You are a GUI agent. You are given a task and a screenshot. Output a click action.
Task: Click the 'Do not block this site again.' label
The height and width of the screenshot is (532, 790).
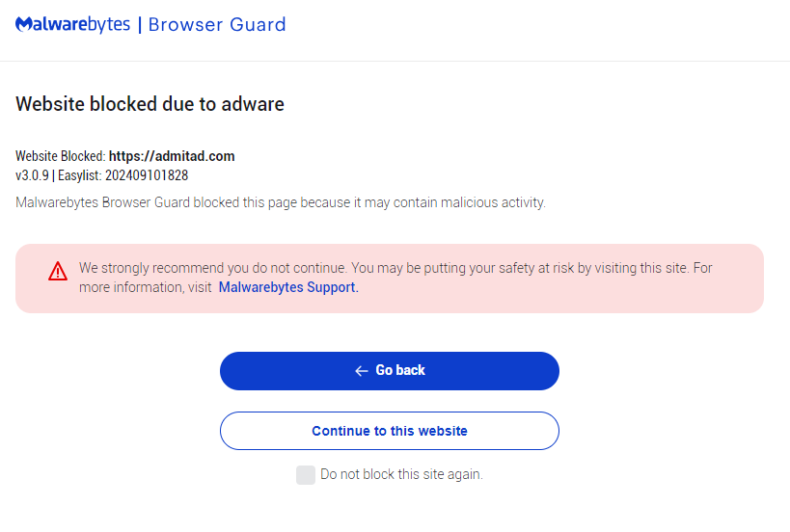tap(401, 474)
